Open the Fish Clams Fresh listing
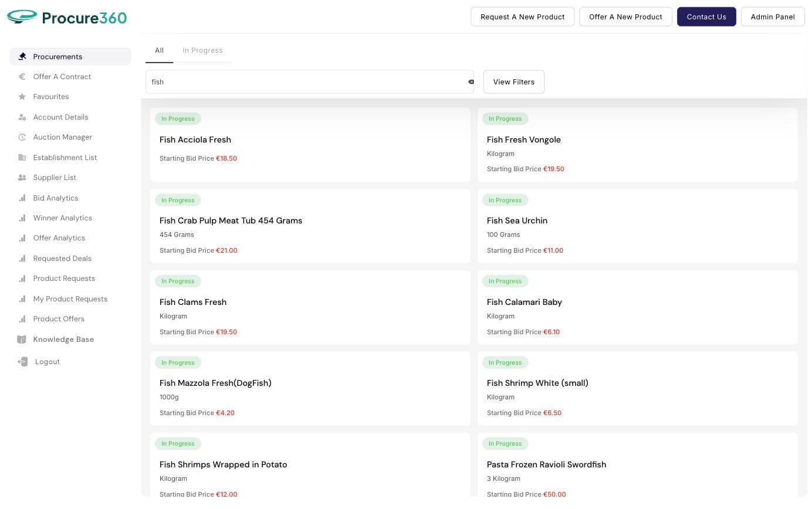The width and height of the screenshot is (812, 509). (x=310, y=307)
